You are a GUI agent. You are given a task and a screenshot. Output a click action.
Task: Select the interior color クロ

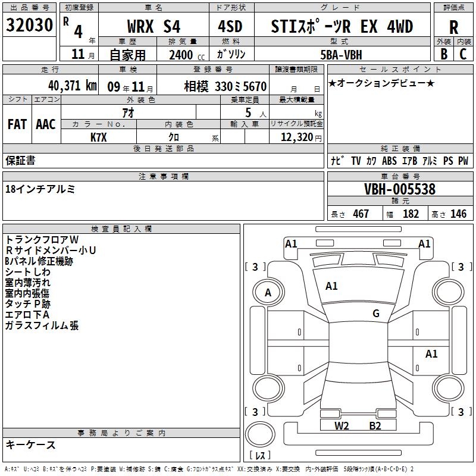174,137
